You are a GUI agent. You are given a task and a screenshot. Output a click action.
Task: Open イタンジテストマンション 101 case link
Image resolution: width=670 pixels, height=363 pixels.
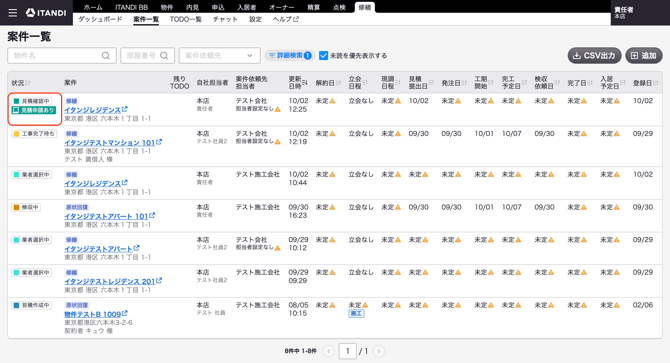click(109, 142)
